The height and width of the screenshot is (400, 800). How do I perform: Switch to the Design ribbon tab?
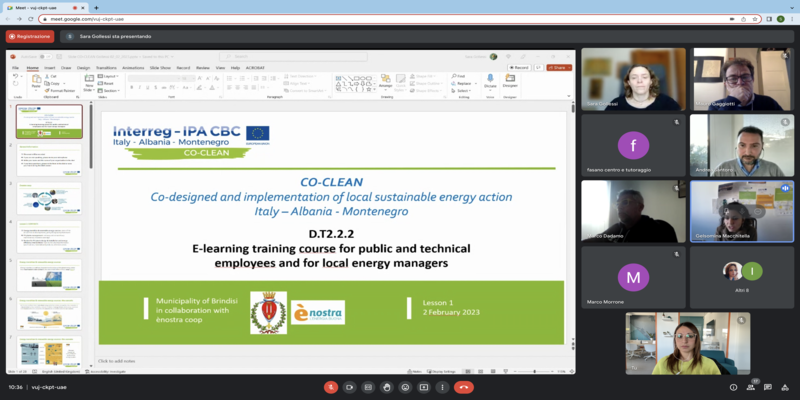pos(83,67)
